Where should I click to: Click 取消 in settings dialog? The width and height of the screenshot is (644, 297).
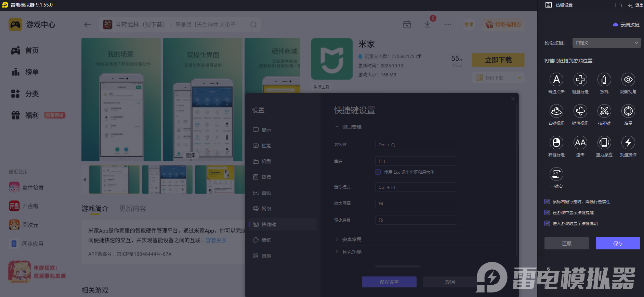pos(450,282)
